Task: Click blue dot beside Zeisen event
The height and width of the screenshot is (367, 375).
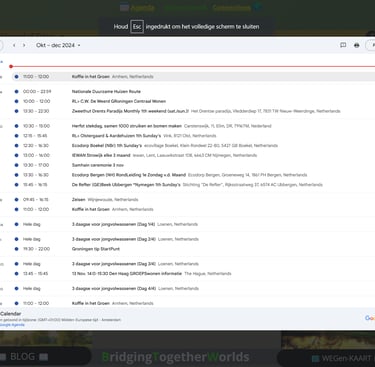Action: click(16, 199)
